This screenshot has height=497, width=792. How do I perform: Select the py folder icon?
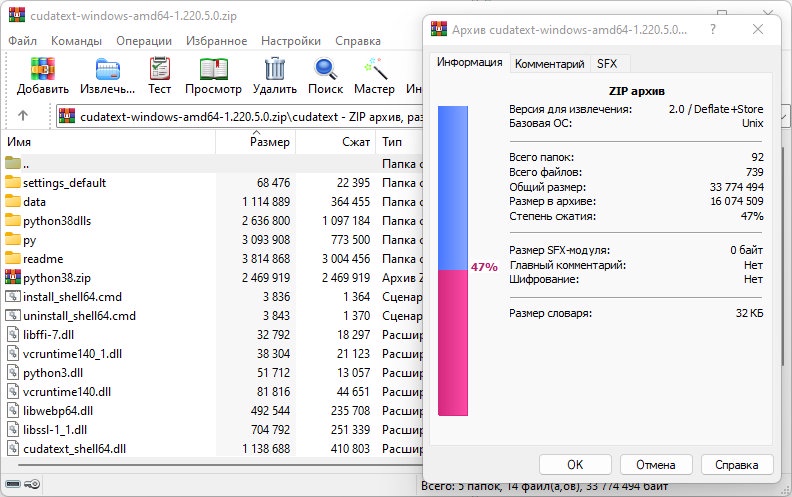13,239
